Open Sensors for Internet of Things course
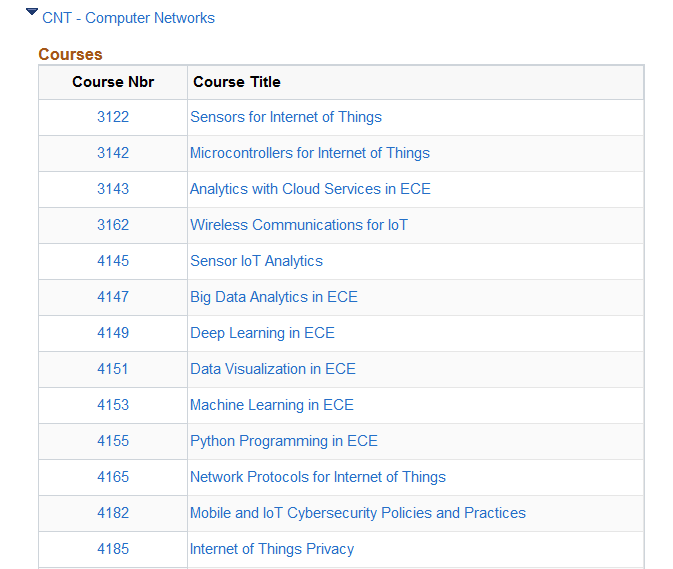 pos(285,117)
